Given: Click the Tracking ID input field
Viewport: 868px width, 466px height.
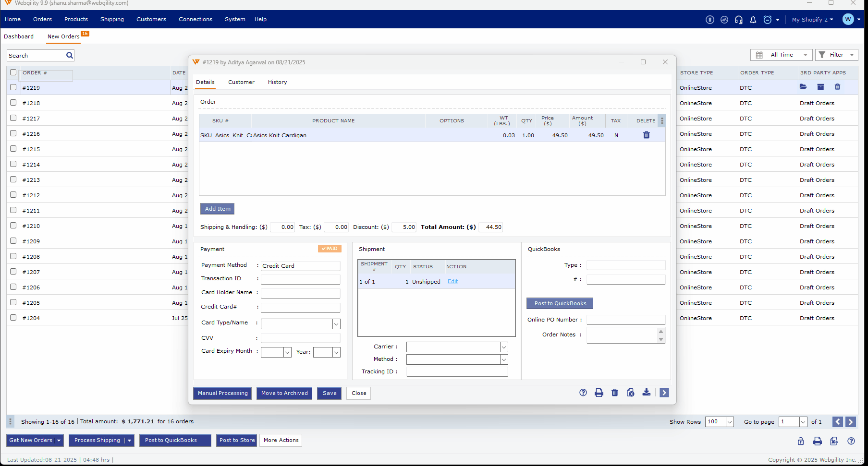Looking at the screenshot, I should tap(457, 371).
